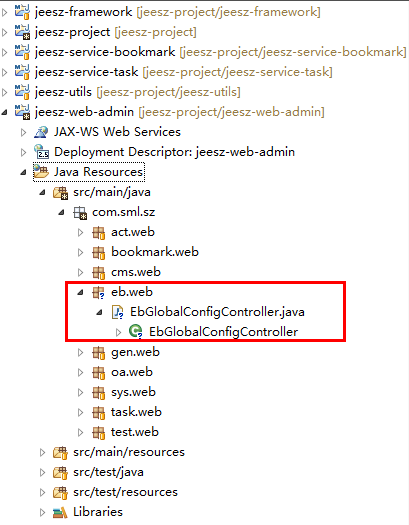Screen dimensions: 409x525
Task: Collapse the com.sml.sz package node
Action: 61,213
